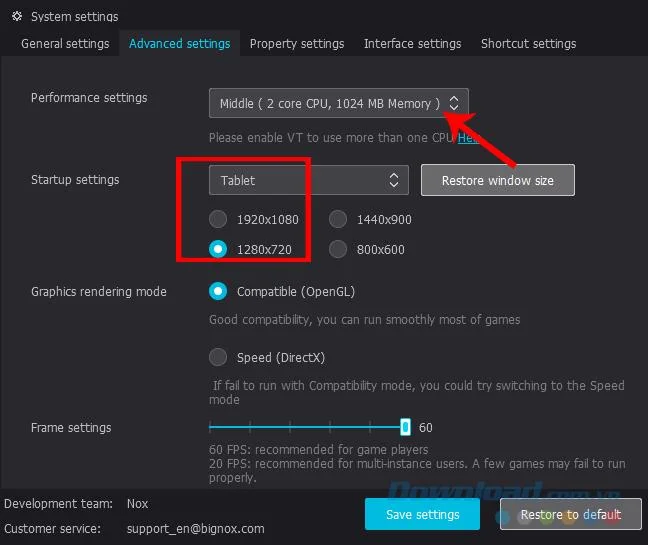
Task: Choose the 800x600 resolution
Action: (x=338, y=249)
